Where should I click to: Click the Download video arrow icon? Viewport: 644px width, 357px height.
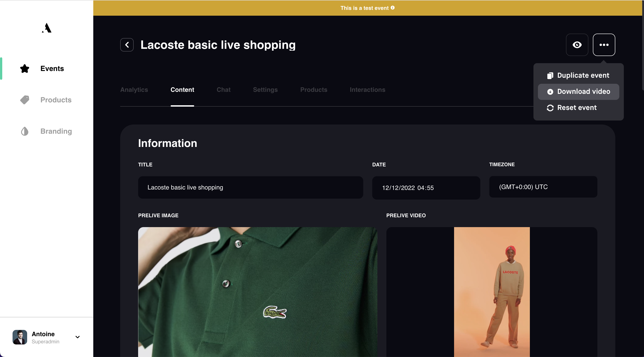click(550, 92)
